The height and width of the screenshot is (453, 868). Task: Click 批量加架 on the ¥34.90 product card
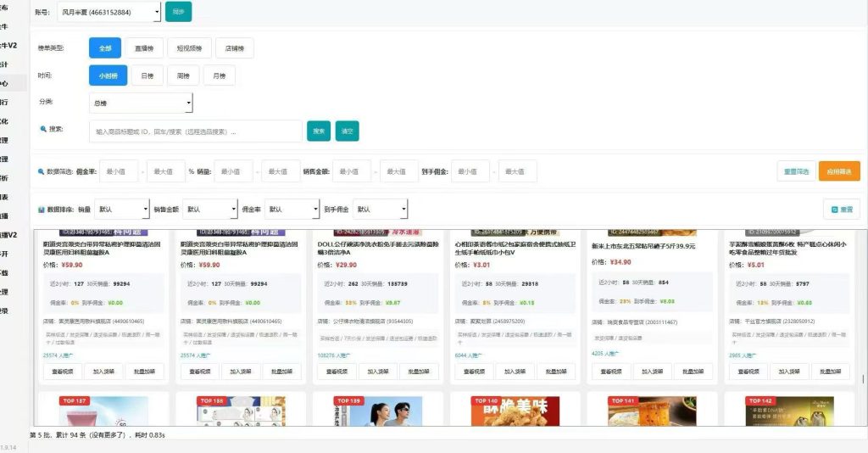tap(693, 372)
